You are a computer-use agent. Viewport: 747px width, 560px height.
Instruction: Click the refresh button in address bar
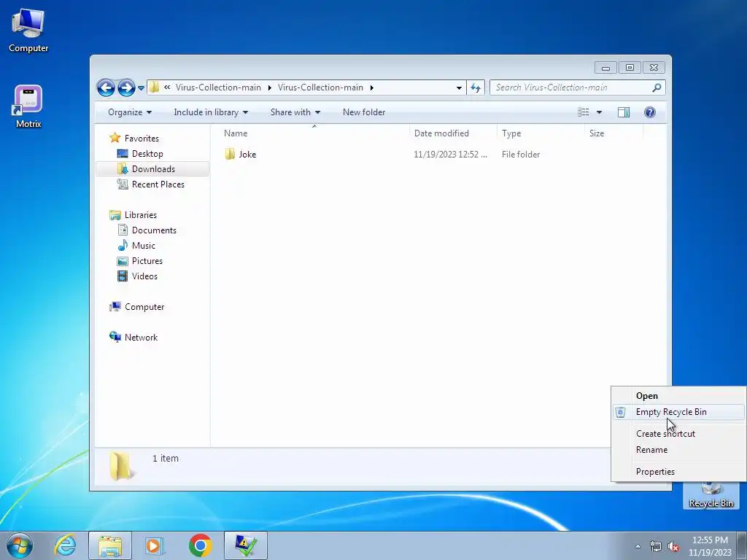pos(476,87)
